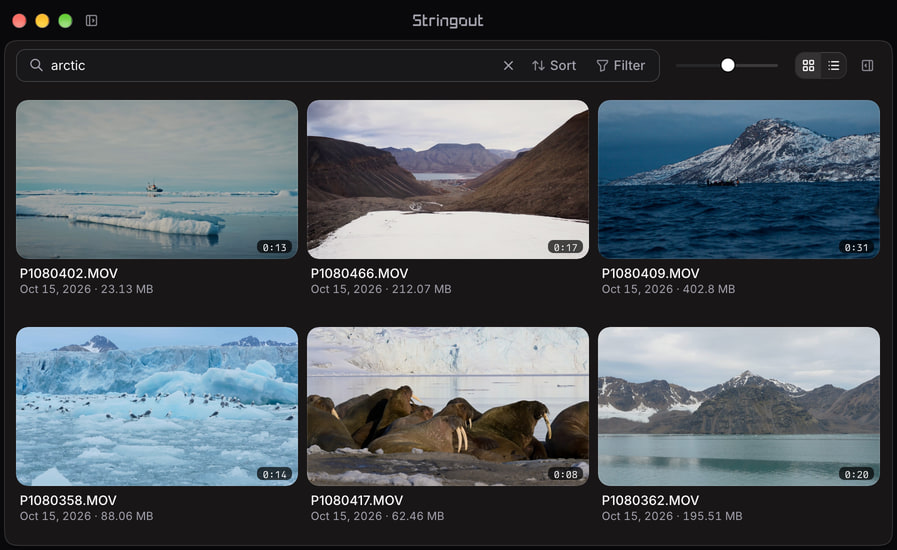897x550 pixels.
Task: Click the 0:14 duration badge
Action: [275, 474]
